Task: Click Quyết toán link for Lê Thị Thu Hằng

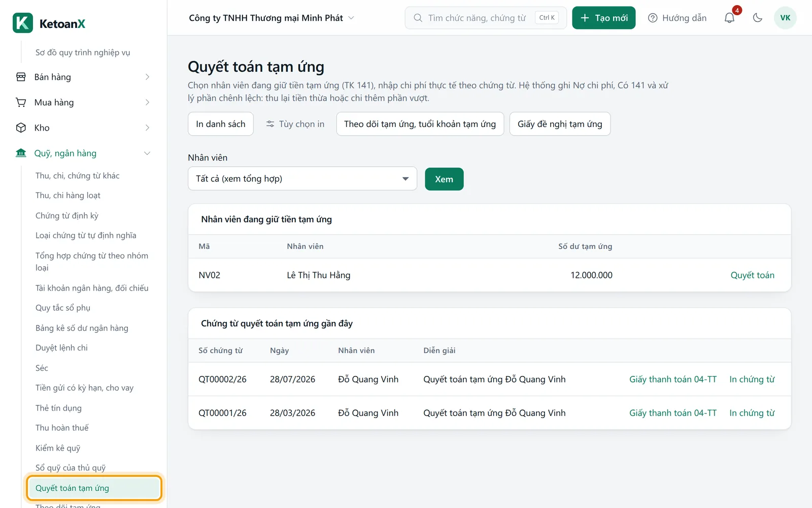Action: (752, 275)
